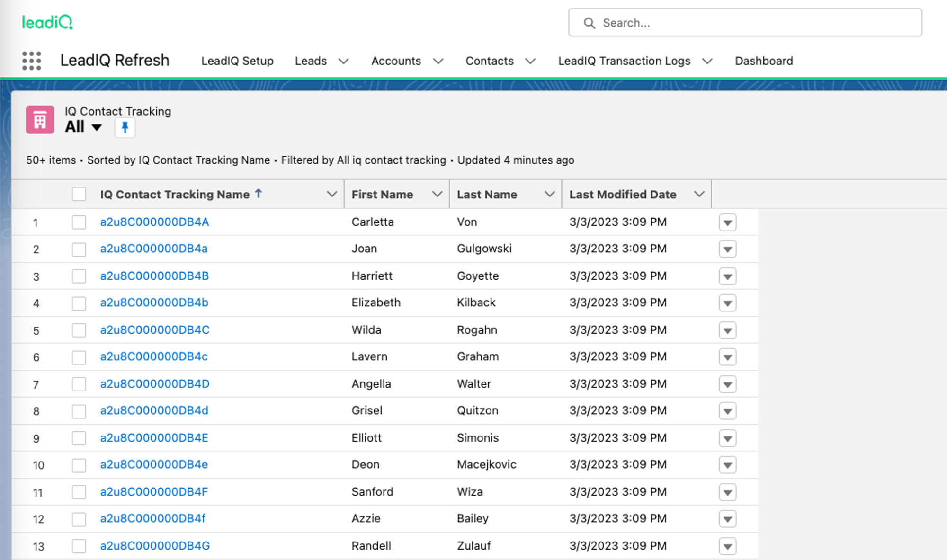
Task: Open the Last Modified Date column menu
Action: tap(699, 194)
